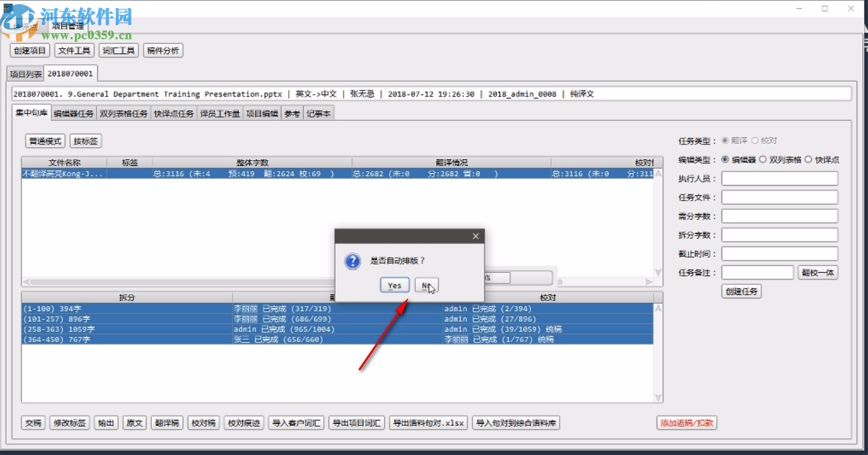Click Yes in the auto-typeset dialog
868x455 pixels.
click(x=394, y=285)
